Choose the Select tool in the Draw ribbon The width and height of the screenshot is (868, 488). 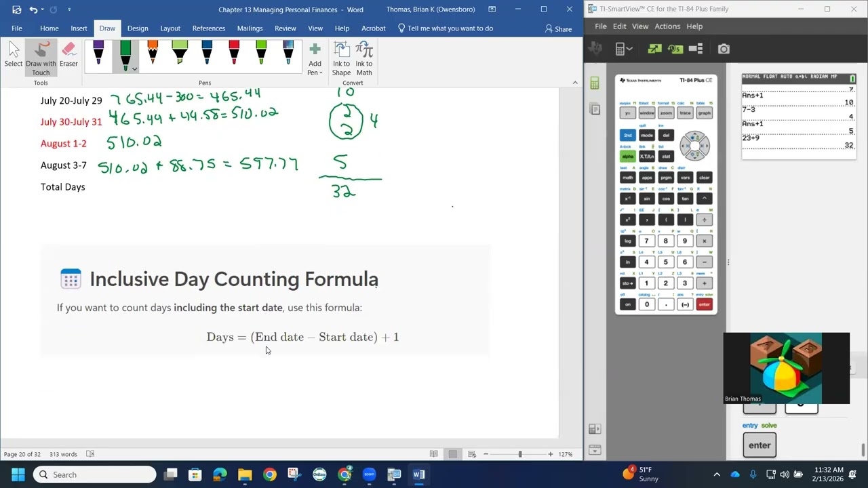tap(13, 56)
